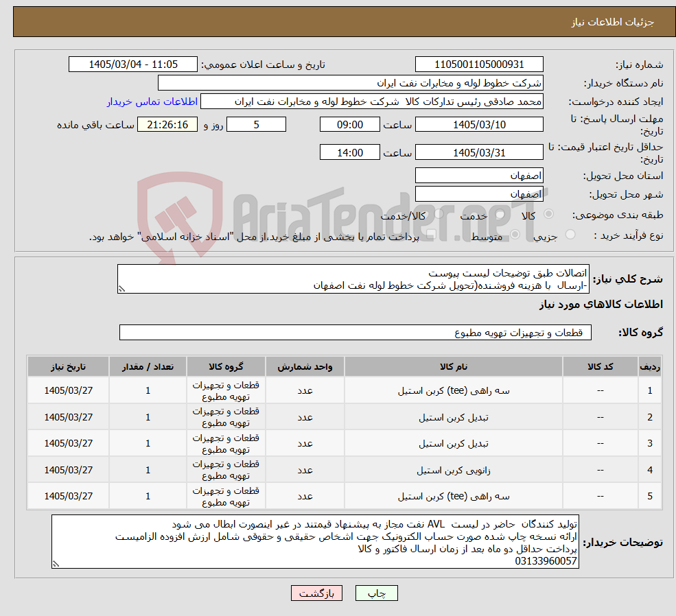
Task: Click the announcement date field 1405/03/04 - 11:05
Action: 132,64
